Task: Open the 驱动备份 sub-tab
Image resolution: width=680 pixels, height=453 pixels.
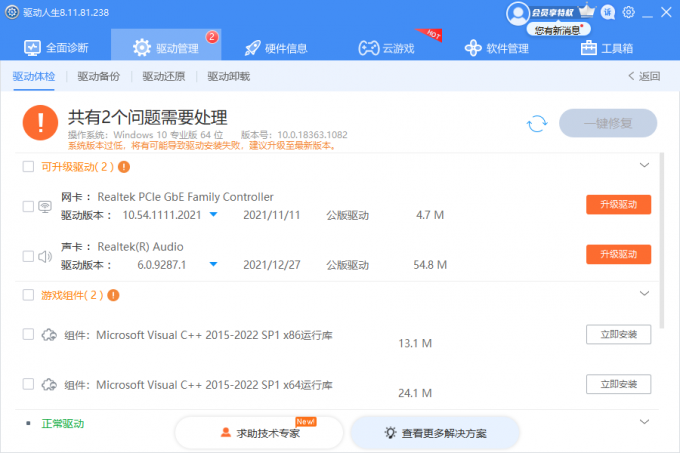Action: click(98, 76)
